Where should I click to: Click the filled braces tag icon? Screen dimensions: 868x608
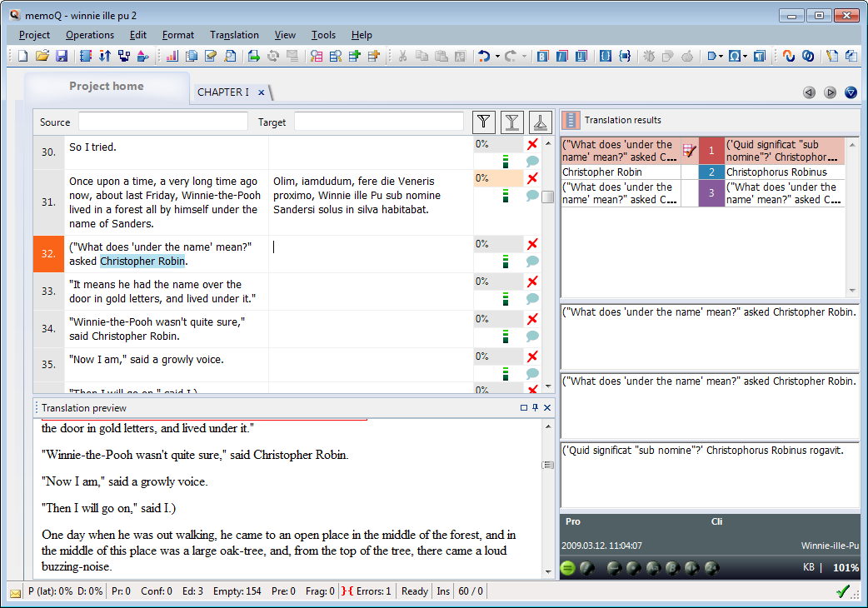(x=625, y=56)
